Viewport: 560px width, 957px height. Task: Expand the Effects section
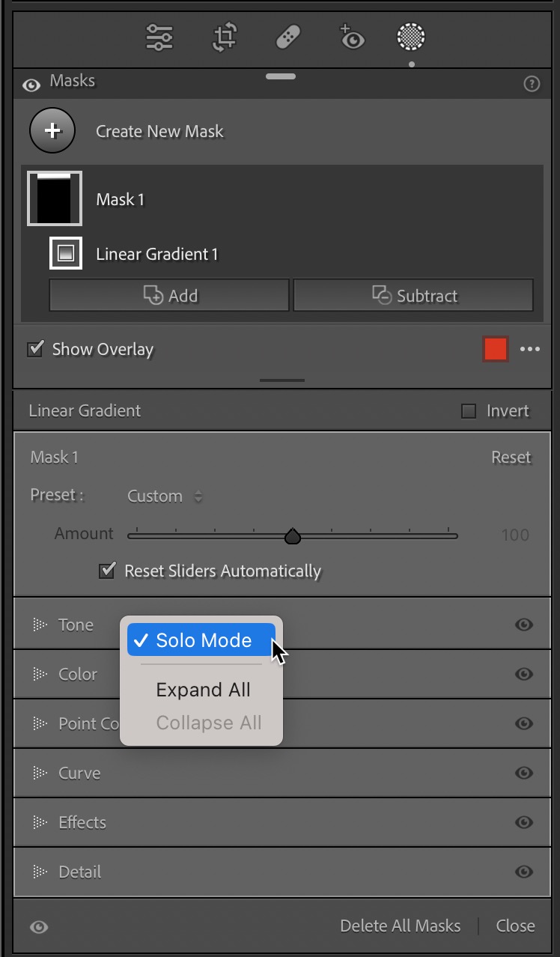82,822
